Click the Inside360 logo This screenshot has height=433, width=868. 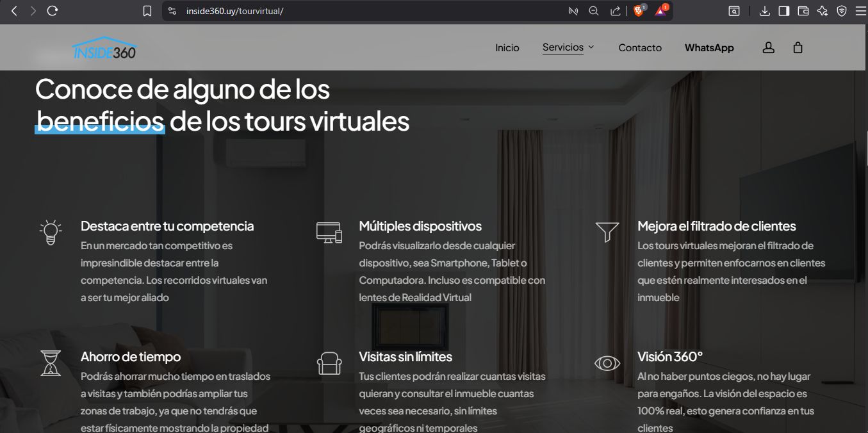(104, 48)
